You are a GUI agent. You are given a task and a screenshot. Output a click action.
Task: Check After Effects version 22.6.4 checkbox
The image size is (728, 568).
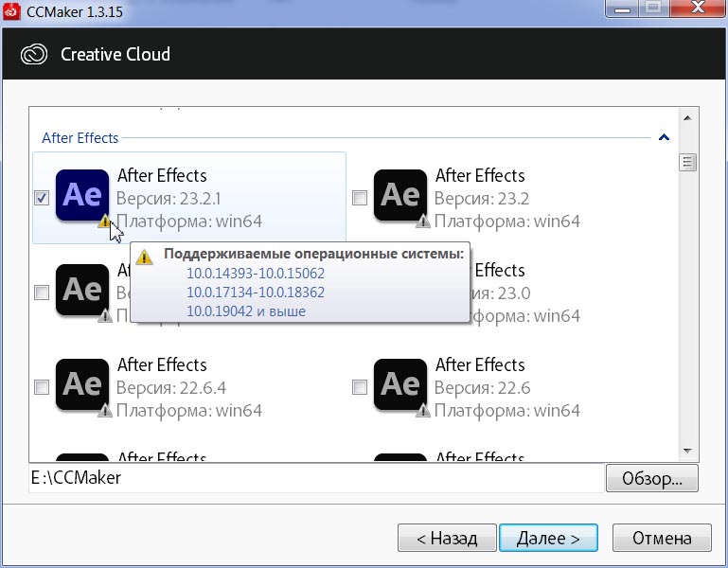(x=42, y=387)
